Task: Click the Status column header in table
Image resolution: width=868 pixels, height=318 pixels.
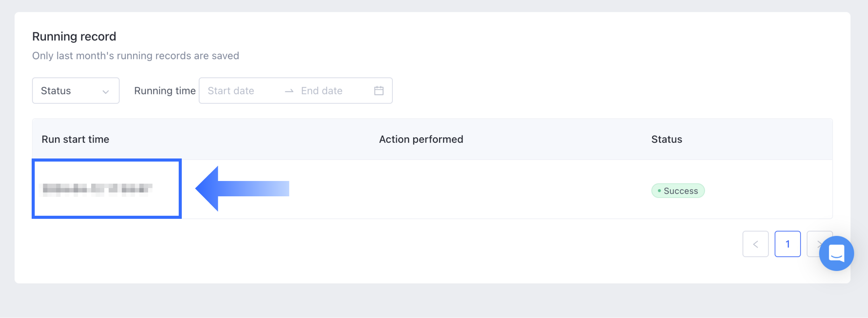Action: point(666,139)
